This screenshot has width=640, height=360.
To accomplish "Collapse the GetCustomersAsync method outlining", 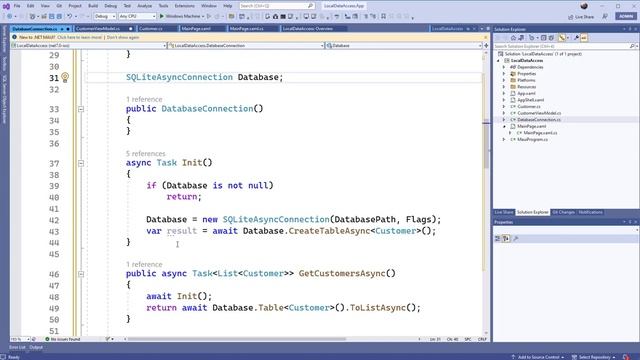I will pyautogui.click(x=81, y=274).
